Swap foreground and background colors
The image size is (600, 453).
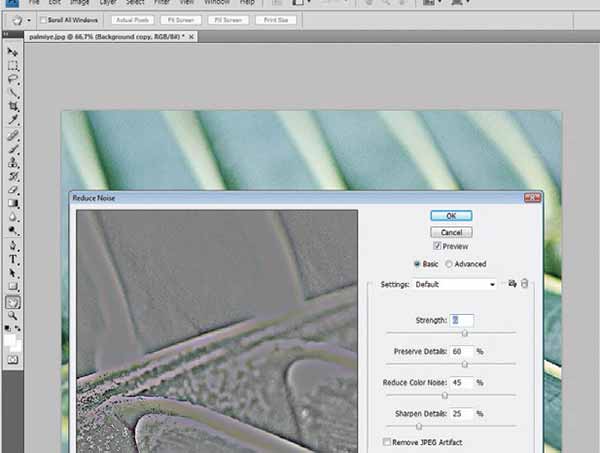pos(18,328)
